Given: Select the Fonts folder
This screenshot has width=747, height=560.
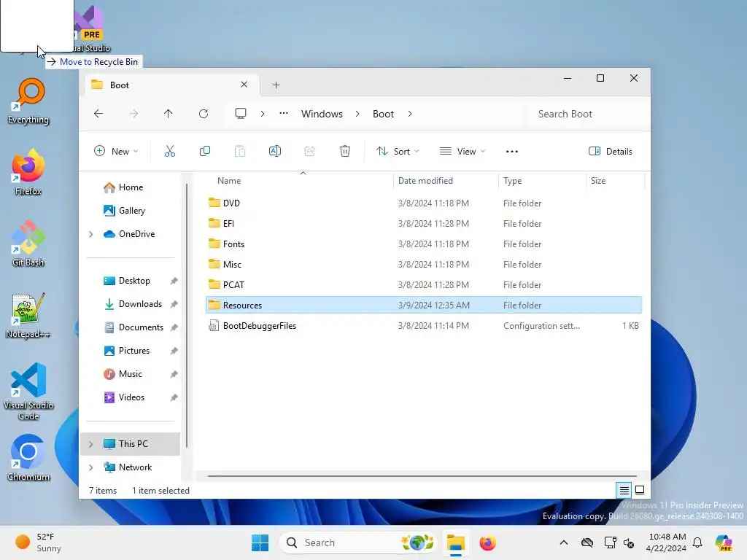Looking at the screenshot, I should point(424,244).
